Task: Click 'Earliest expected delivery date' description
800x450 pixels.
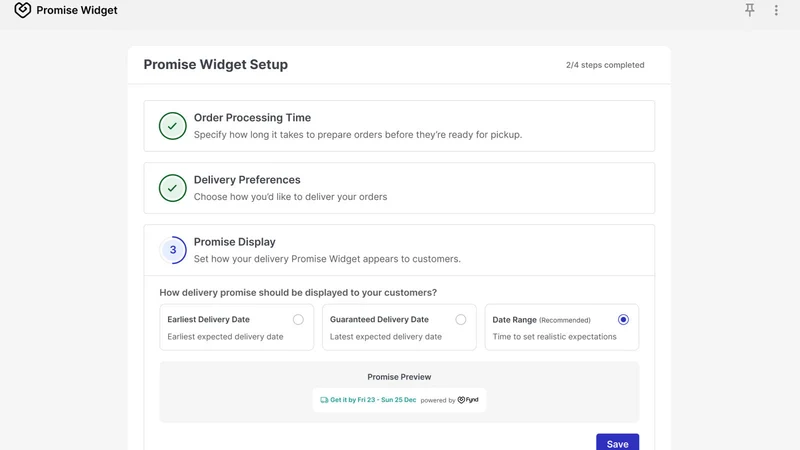Action: (225, 337)
